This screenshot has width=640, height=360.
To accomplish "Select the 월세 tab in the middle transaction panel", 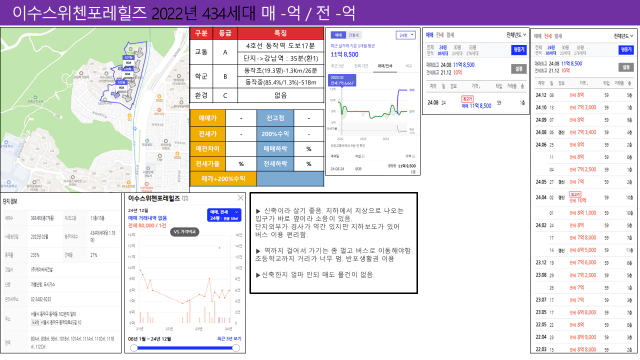I will (450, 35).
